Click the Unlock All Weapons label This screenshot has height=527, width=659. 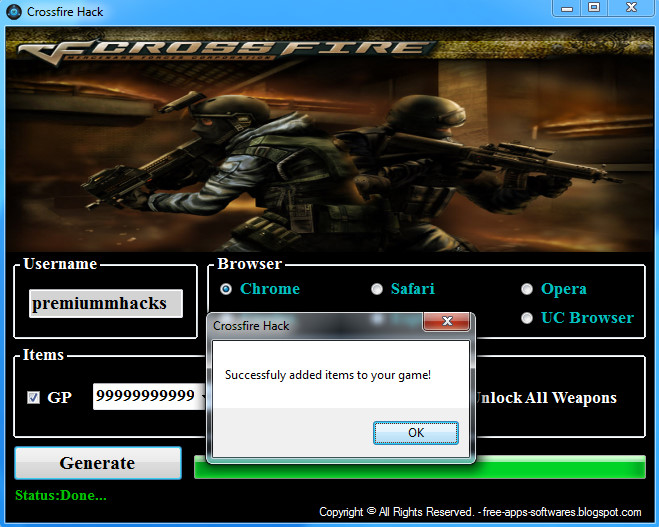[546, 398]
